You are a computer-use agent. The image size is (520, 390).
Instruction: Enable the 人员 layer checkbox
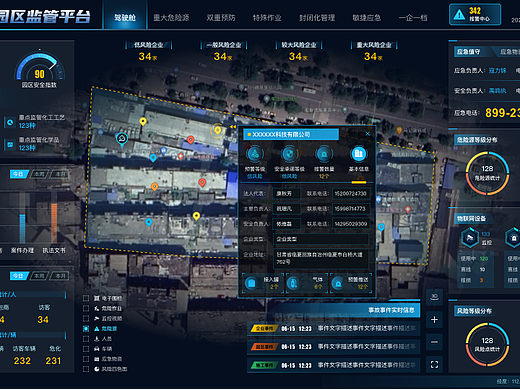(86, 339)
